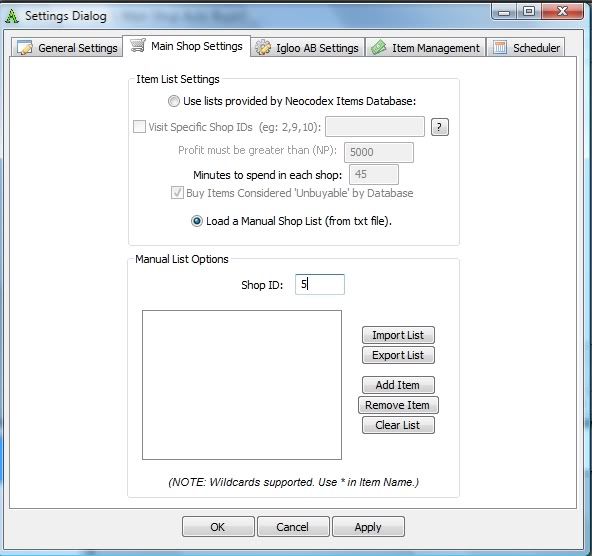Select Load a Manual Shop List radio button
The image size is (592, 556).
pyautogui.click(x=197, y=221)
